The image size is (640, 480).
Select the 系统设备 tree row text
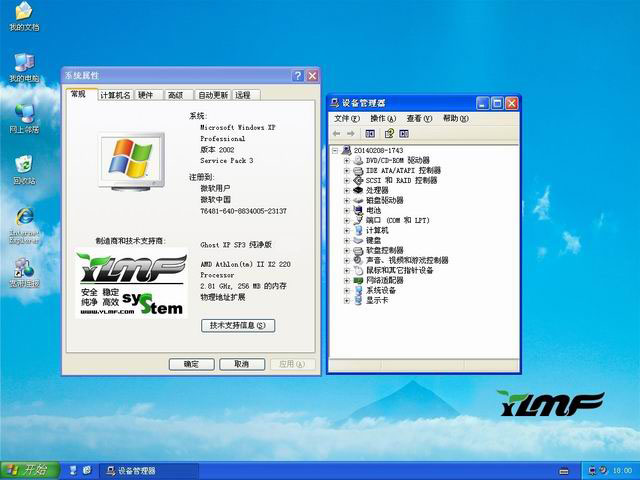click(x=380, y=290)
